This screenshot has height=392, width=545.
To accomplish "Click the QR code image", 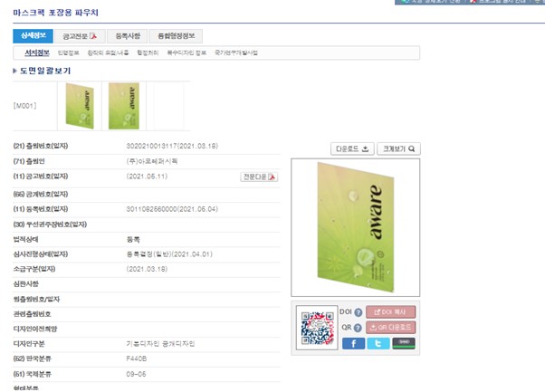I will click(317, 328).
